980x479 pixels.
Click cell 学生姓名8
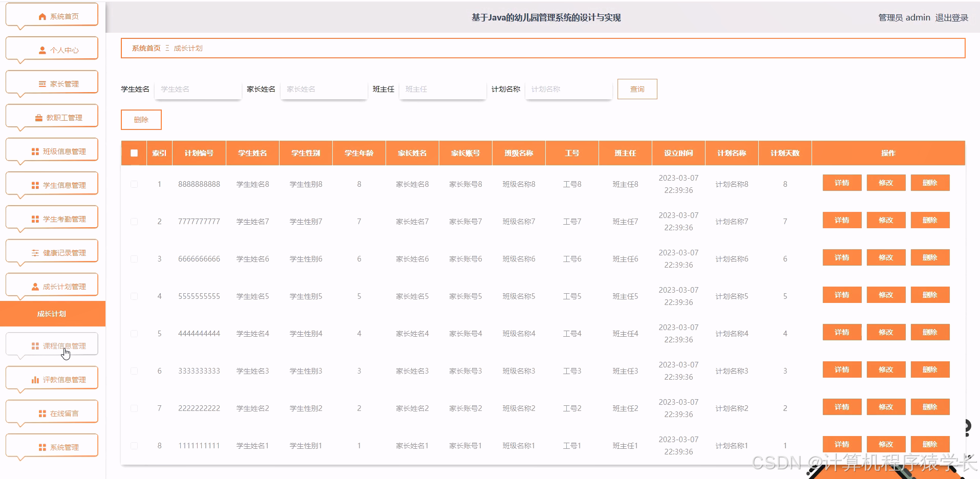pos(252,184)
